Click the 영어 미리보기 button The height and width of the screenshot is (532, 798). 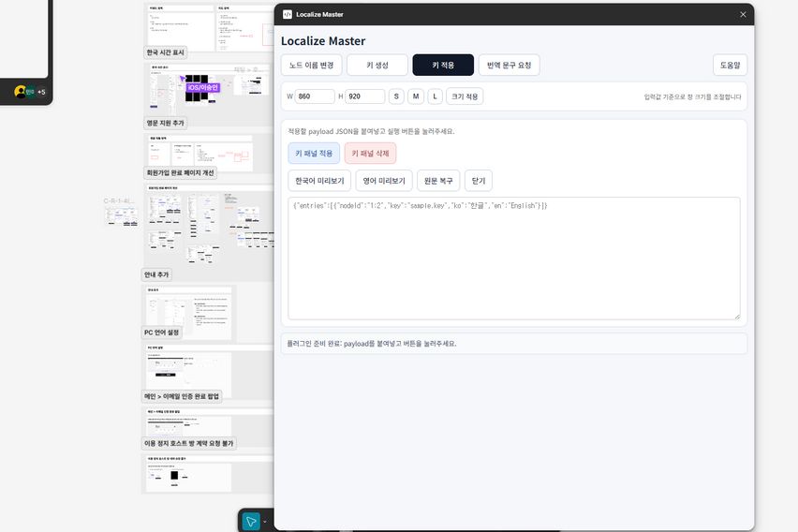pos(384,181)
